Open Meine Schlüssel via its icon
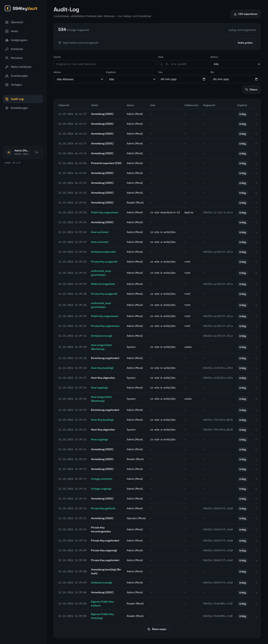Viewport: 268px width, 644px height. [7, 67]
